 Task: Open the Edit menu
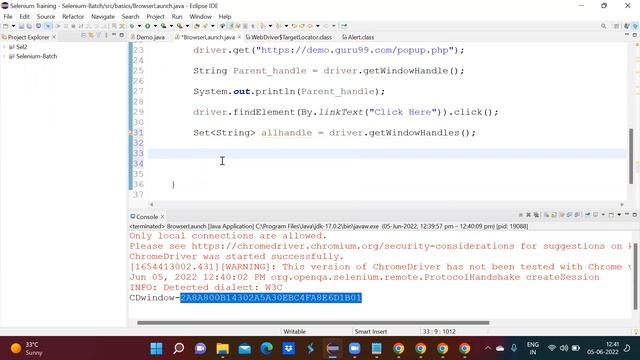click(x=24, y=16)
